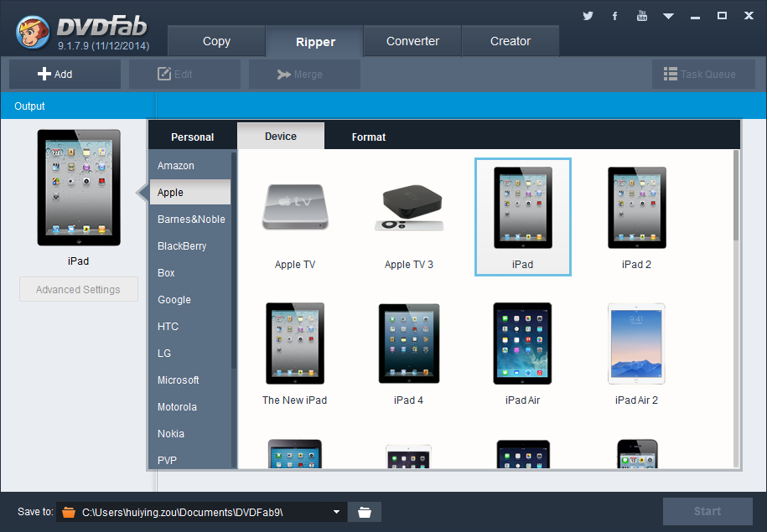The width and height of the screenshot is (767, 532).
Task: Select Box in the brand list
Action: [x=189, y=273]
